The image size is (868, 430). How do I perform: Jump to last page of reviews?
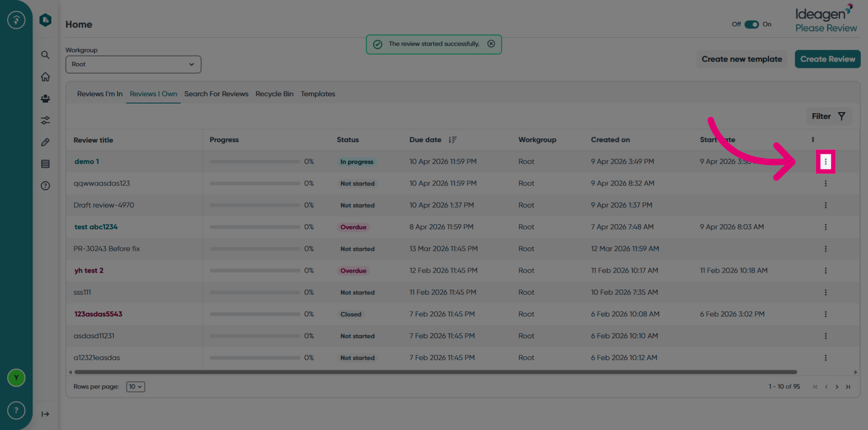[x=848, y=387]
